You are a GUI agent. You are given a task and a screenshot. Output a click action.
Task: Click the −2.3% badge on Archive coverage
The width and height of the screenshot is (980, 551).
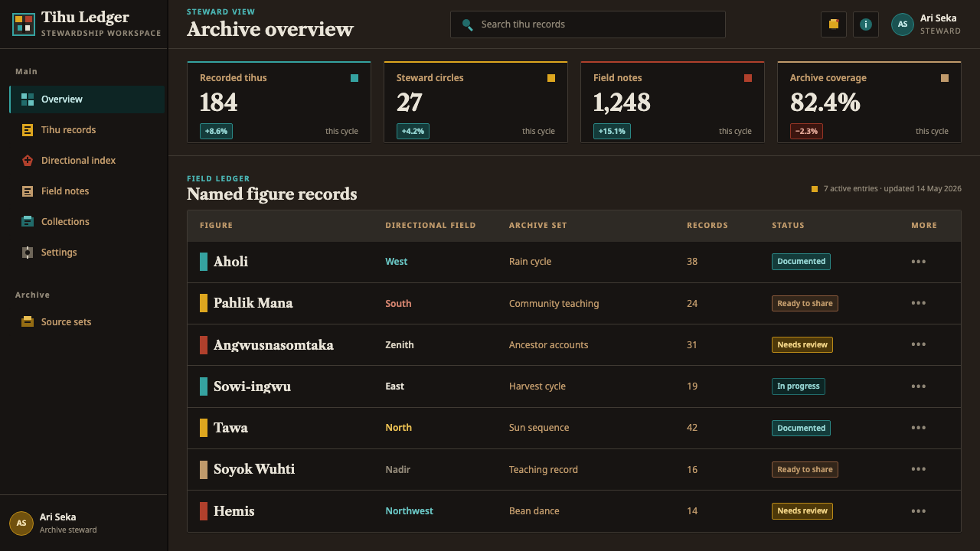coord(806,132)
